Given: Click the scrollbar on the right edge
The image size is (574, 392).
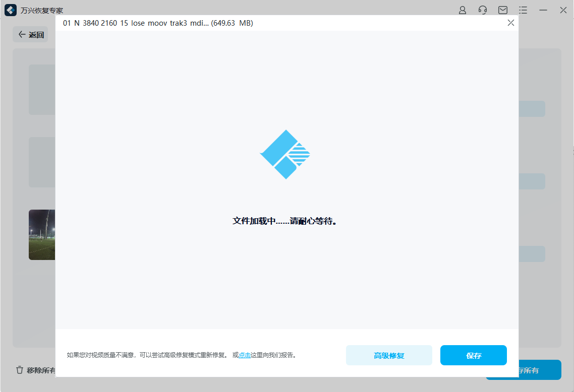Looking at the screenshot, I should [x=571, y=151].
